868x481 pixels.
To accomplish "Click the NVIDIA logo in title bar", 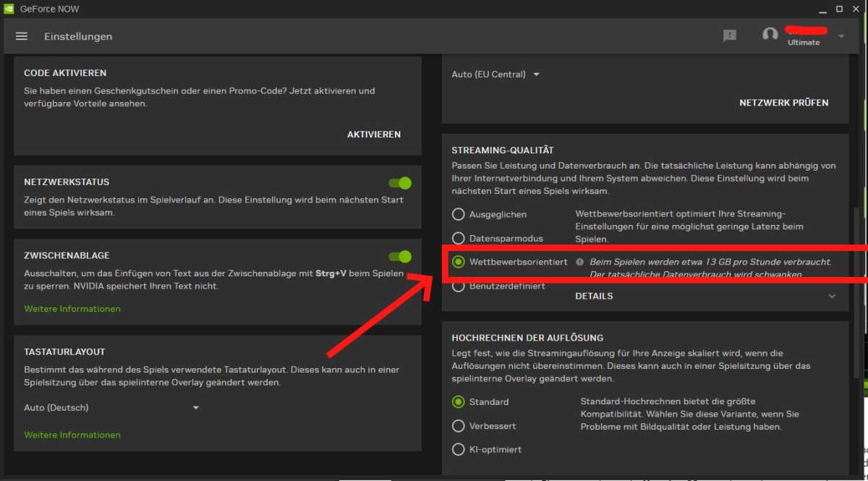I will pyautogui.click(x=7, y=9).
